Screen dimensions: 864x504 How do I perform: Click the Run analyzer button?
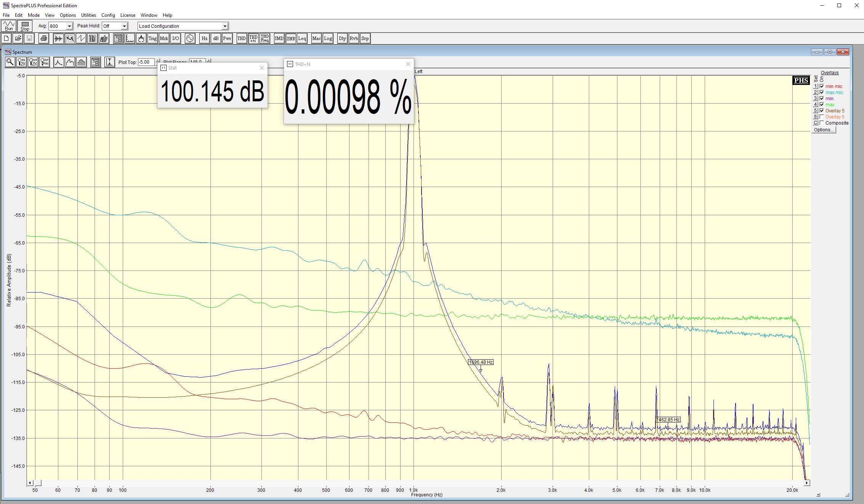coord(9,26)
